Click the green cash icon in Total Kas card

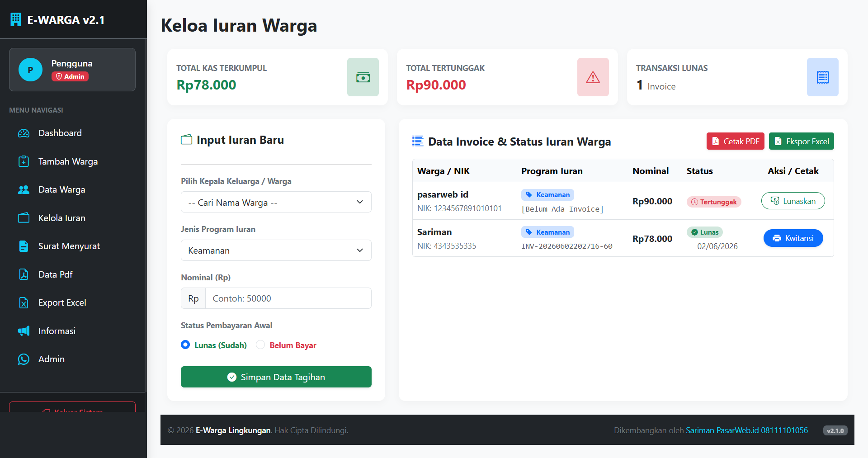[x=363, y=77]
